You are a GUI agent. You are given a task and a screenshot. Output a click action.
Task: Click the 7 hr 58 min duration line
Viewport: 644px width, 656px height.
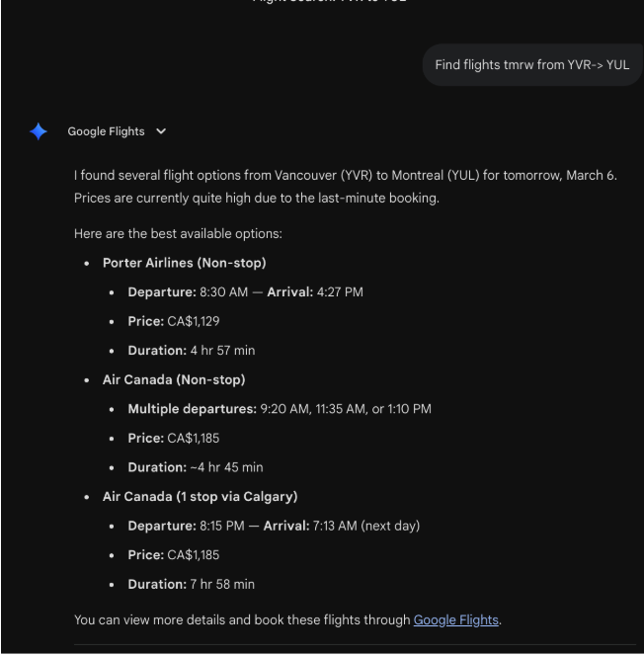tap(191, 584)
